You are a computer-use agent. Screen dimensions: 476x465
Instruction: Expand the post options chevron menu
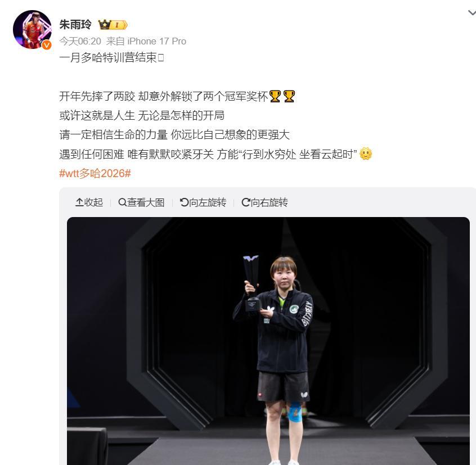[471, 13]
